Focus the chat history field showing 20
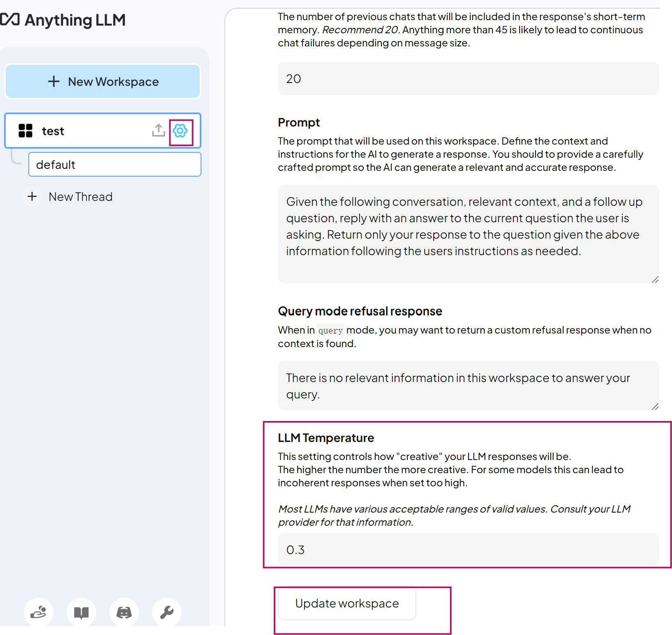 468,78
